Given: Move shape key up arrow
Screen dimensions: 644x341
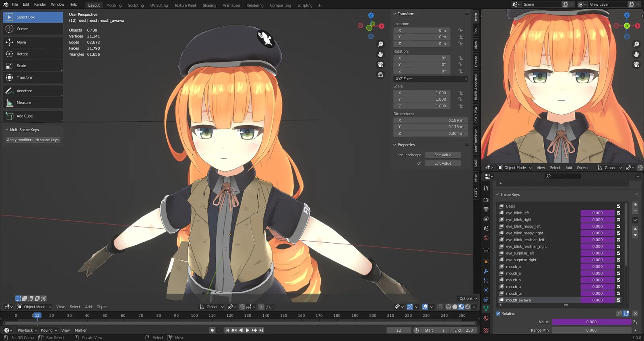Looking at the screenshot, I should coord(635,229).
